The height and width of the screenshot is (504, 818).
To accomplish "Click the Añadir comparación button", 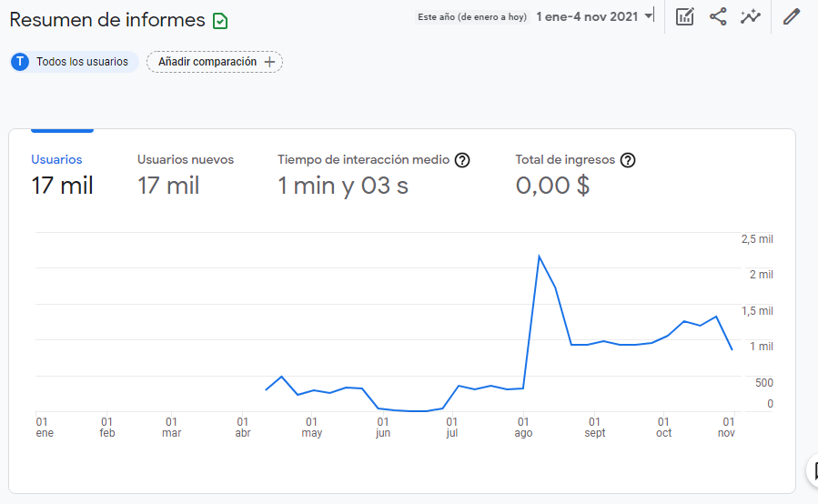I will [215, 62].
